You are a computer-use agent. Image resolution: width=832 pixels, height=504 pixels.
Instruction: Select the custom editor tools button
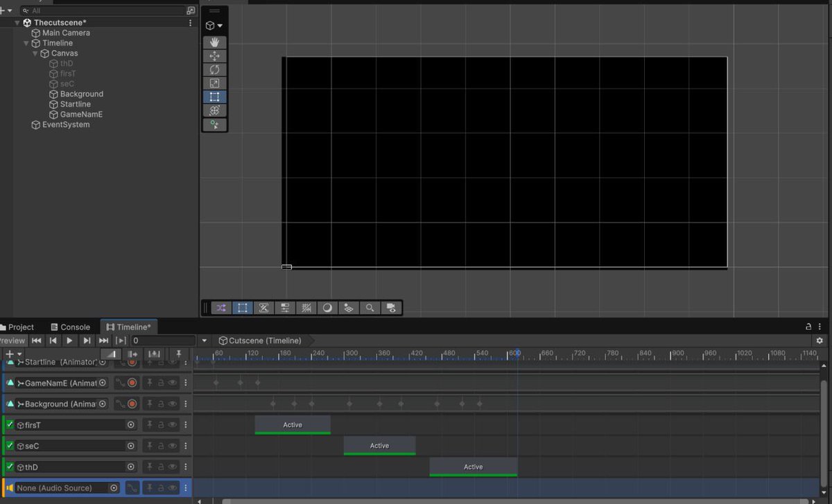tap(214, 125)
